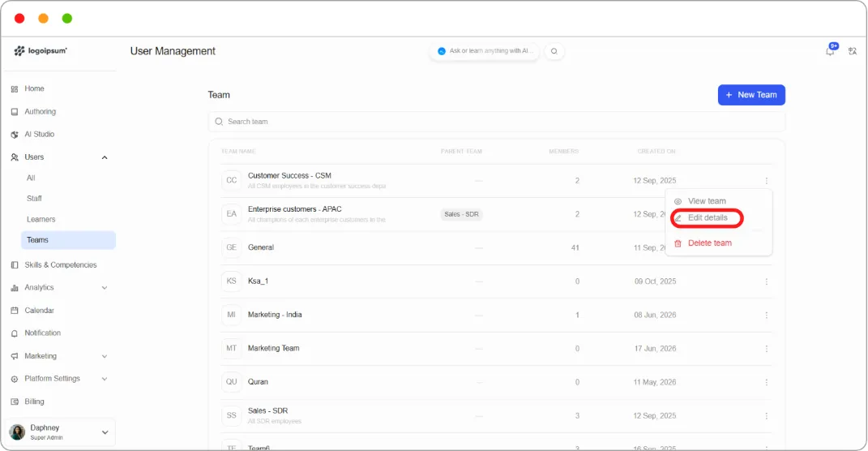
Task: Choose Delete team in the context menu
Action: point(709,243)
